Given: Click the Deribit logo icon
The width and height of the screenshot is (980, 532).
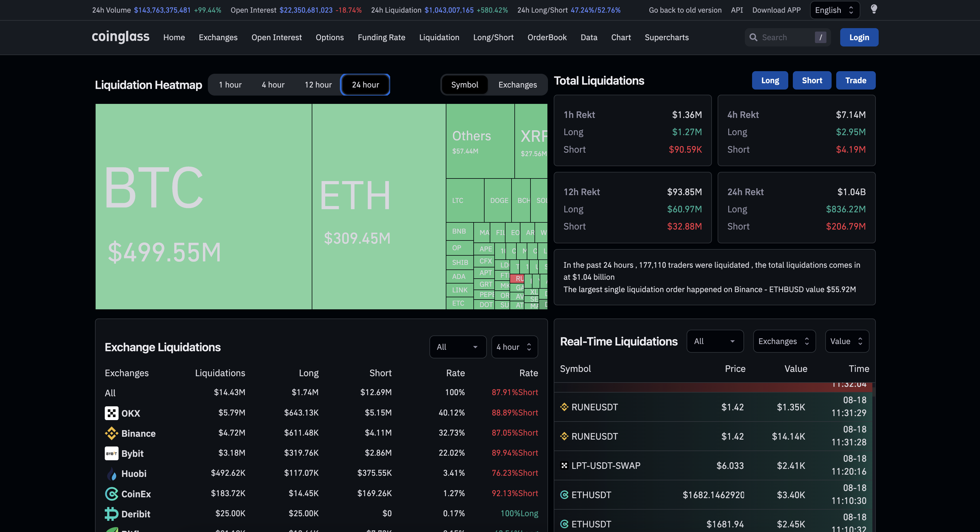Looking at the screenshot, I should 111,514.
